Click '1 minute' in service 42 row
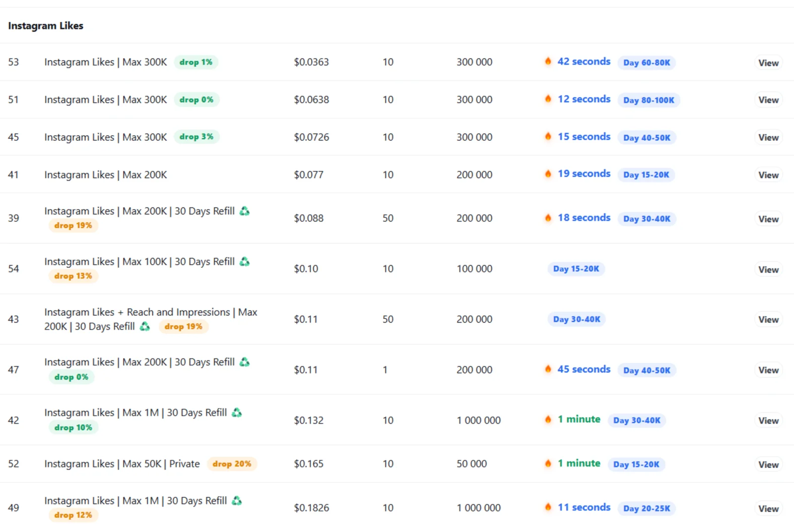 (x=579, y=419)
